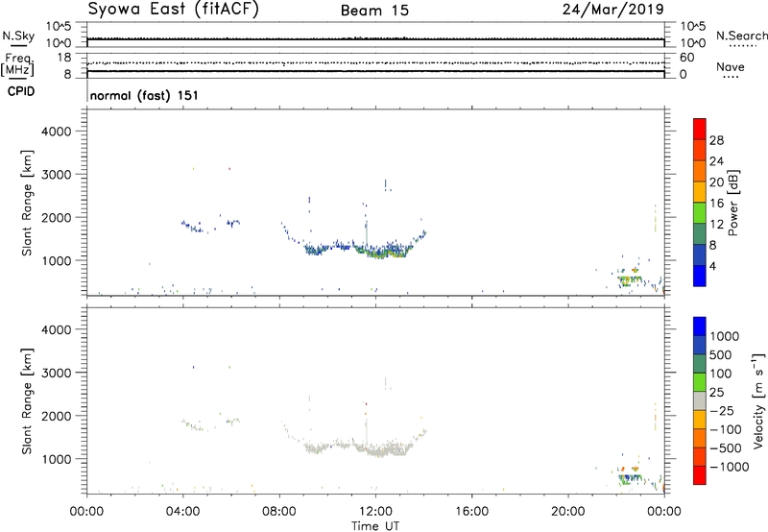Image resolution: width=768 pixels, height=532 pixels.
Task: Click the 'Nave' legend label
Action: (x=730, y=67)
